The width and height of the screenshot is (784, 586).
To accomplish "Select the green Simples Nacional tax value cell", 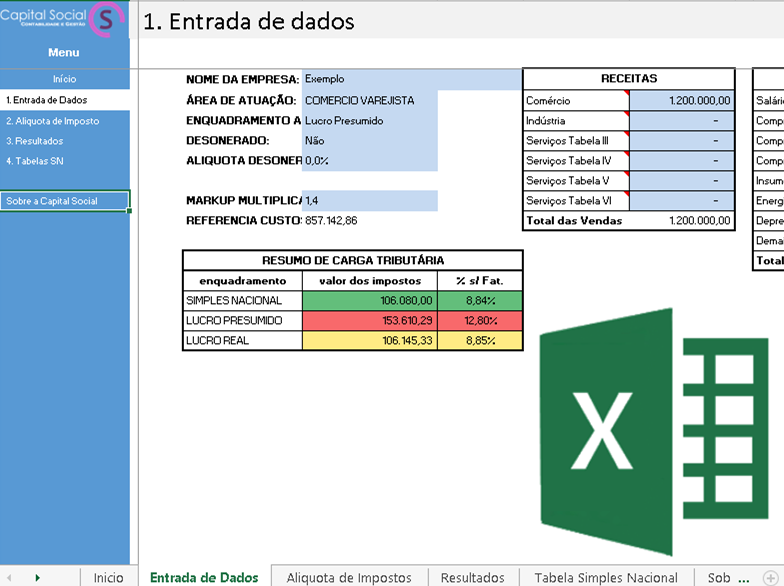I will tap(369, 300).
